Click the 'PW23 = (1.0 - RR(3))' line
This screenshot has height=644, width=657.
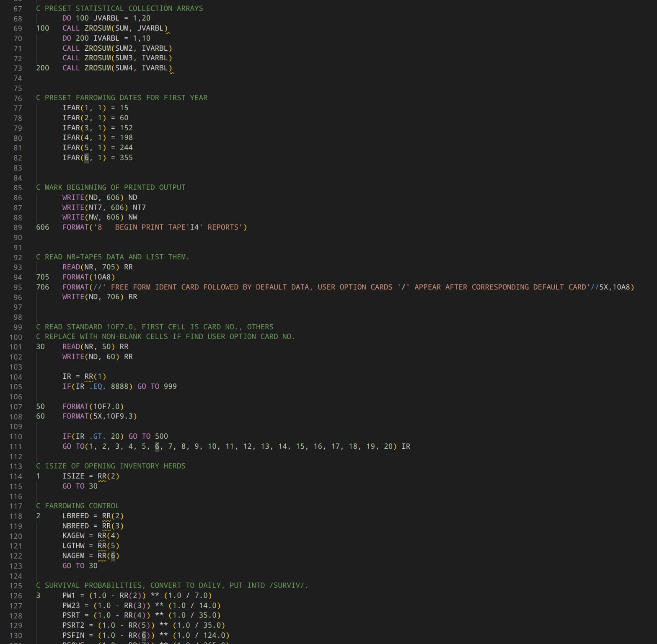click(x=142, y=605)
